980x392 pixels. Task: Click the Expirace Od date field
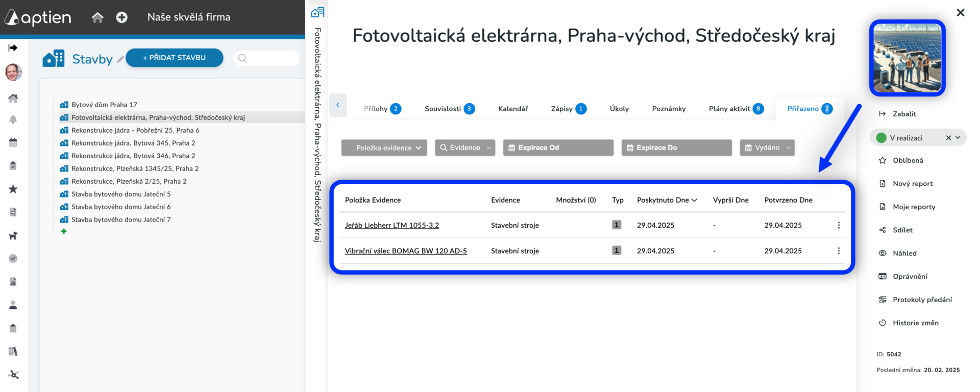[558, 148]
